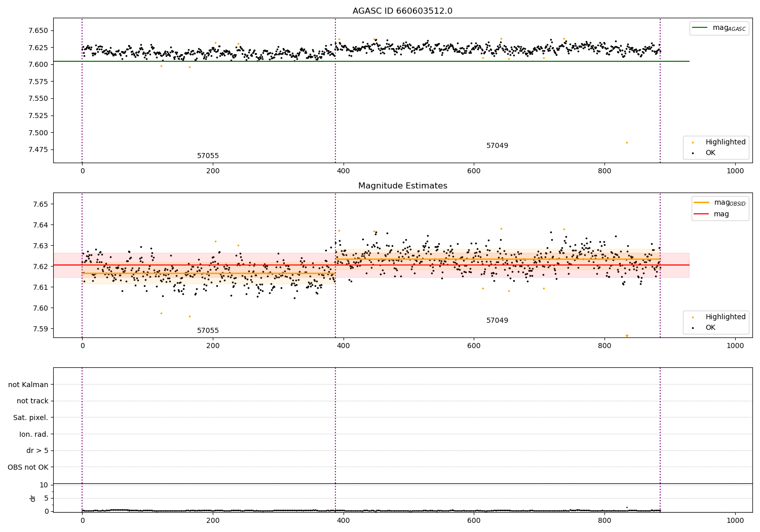Click the 'Highlighted' legend entry in the top plot
The image size is (760, 532).
coord(719,142)
